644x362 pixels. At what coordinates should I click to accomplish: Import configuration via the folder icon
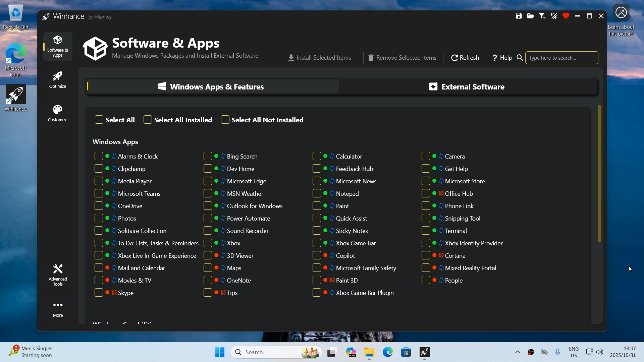click(530, 16)
